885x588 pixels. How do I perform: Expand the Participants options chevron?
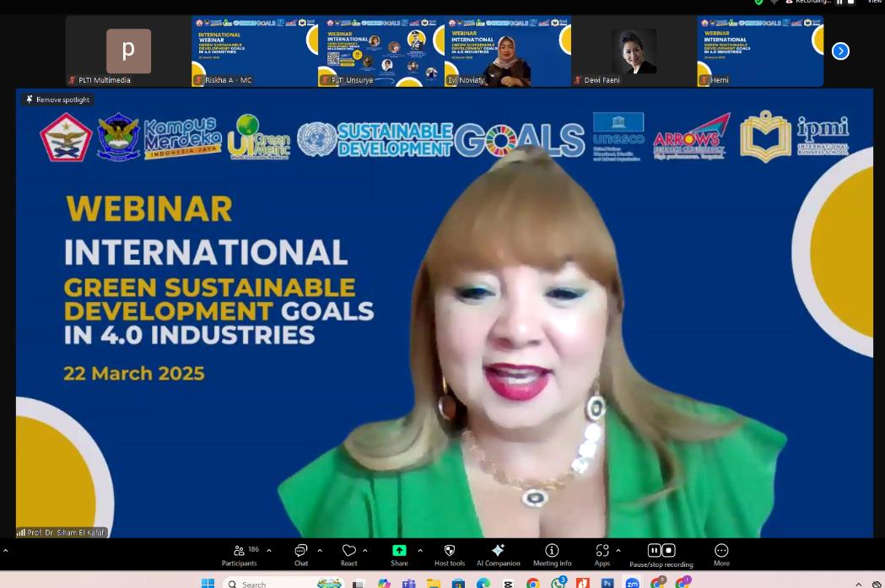click(269, 550)
